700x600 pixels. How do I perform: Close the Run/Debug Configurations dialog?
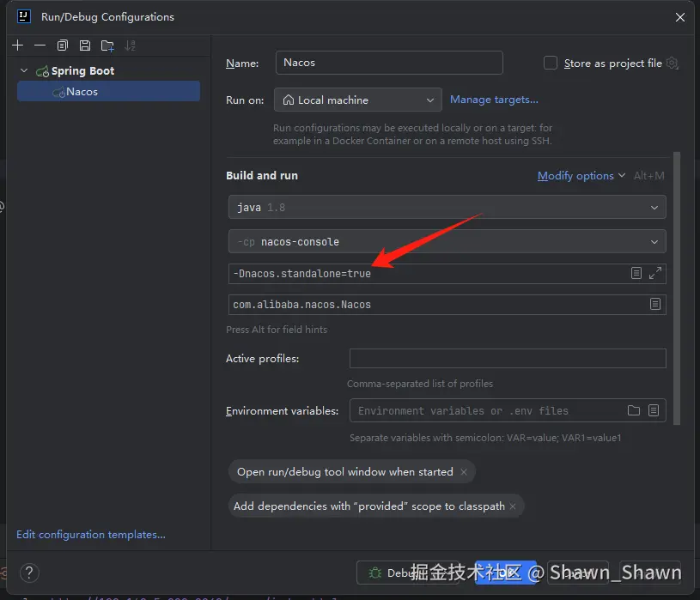[x=680, y=17]
